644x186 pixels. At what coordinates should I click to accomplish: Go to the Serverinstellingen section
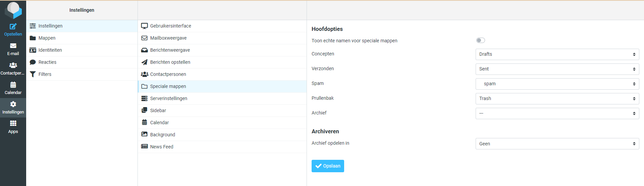169,98
